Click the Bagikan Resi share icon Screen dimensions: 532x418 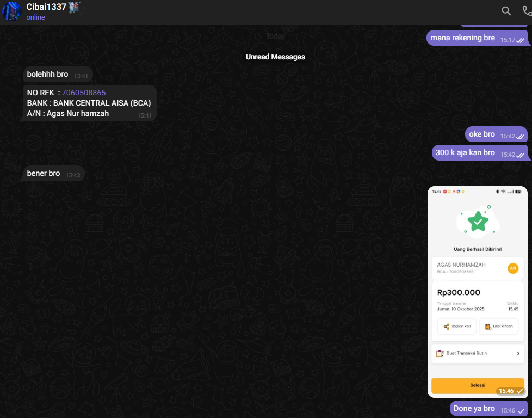[x=447, y=327]
